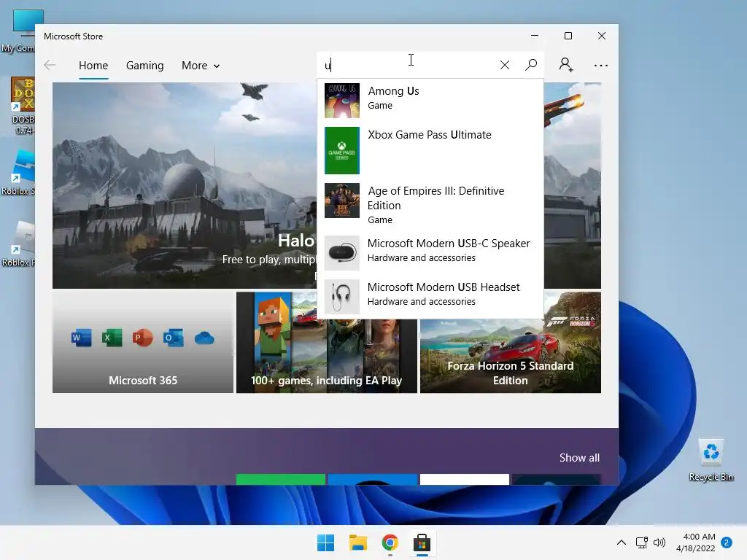The height and width of the screenshot is (560, 747).
Task: Click the Show all link
Action: tap(579, 458)
